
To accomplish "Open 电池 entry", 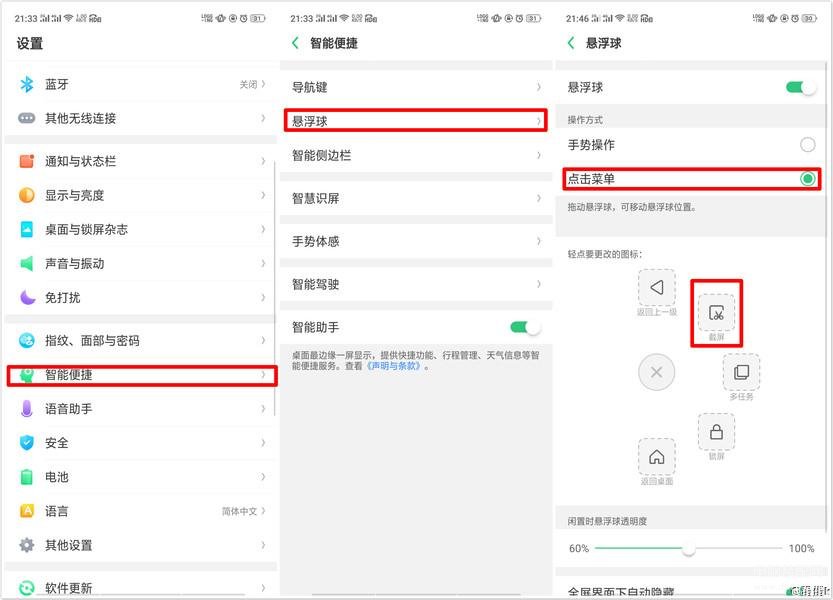I will pyautogui.click(x=141, y=476).
